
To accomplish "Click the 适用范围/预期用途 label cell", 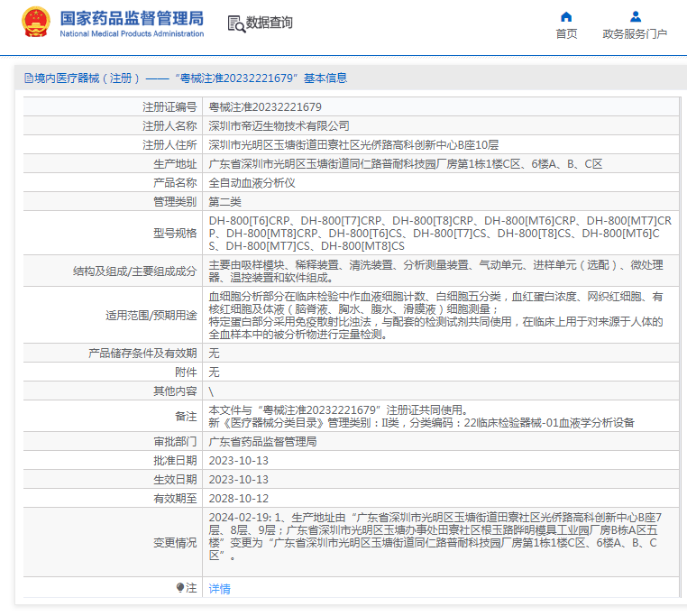I will [x=113, y=316].
